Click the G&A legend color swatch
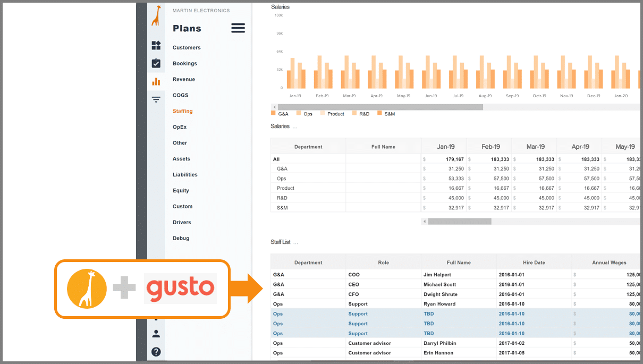The height and width of the screenshot is (364, 643). click(273, 113)
